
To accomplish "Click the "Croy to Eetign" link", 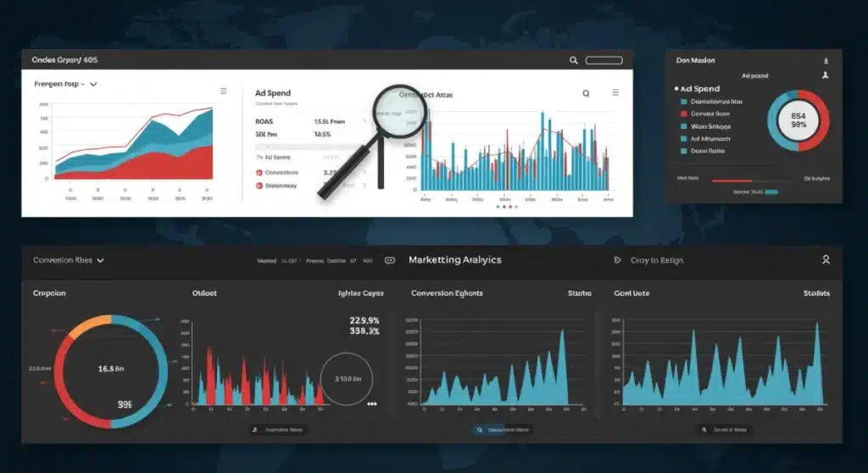I will point(657,260).
